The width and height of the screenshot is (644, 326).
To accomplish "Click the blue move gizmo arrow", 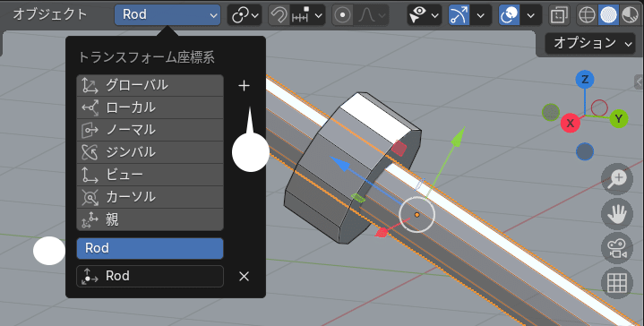I will tap(339, 163).
